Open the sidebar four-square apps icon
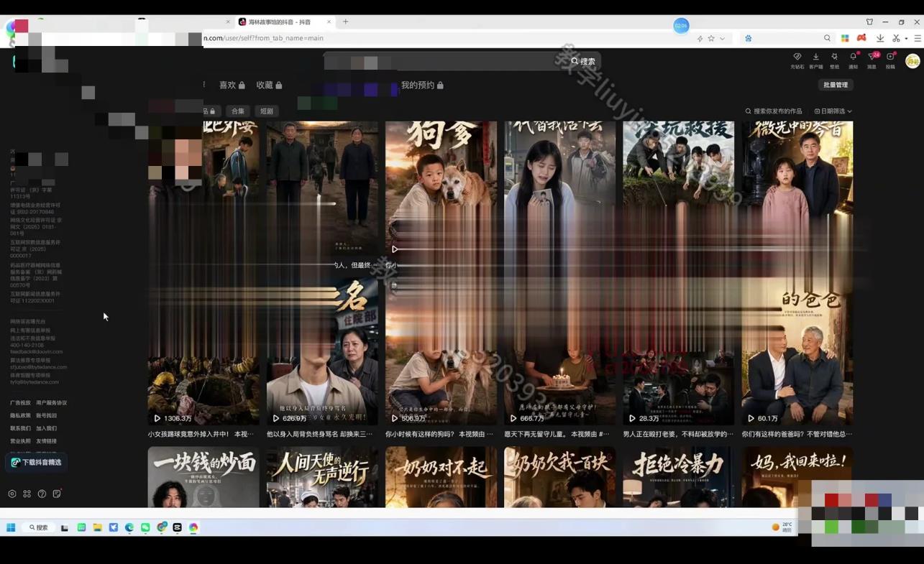 27,494
